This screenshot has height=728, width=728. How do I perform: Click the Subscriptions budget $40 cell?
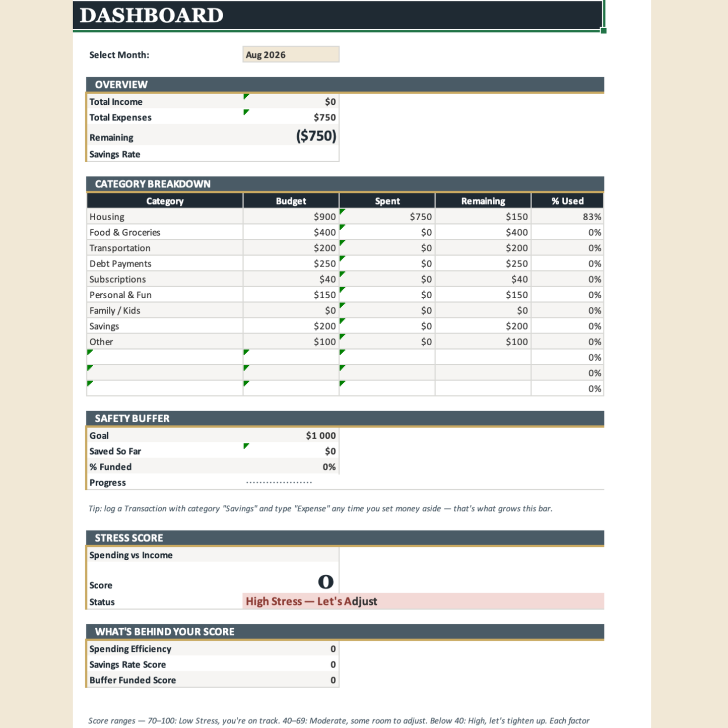pyautogui.click(x=291, y=279)
